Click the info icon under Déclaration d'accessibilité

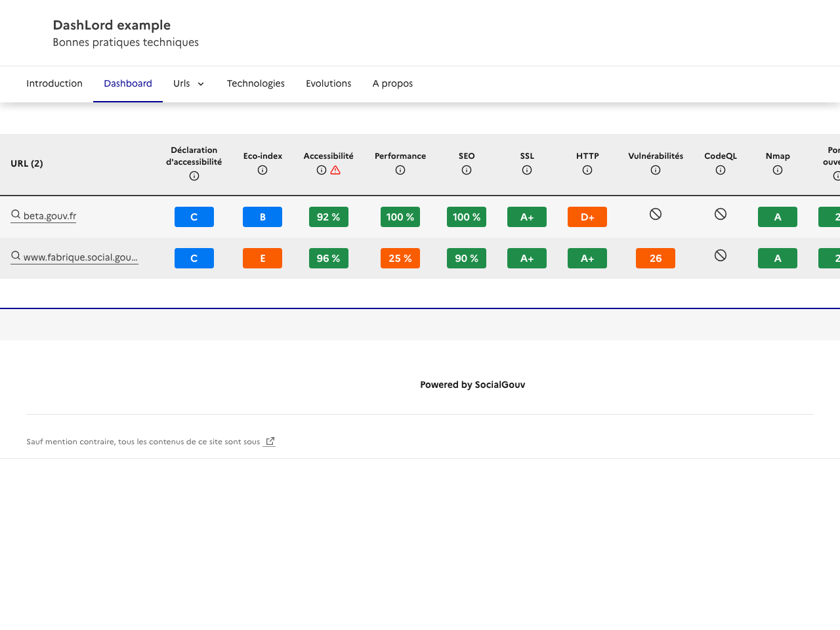point(194,176)
